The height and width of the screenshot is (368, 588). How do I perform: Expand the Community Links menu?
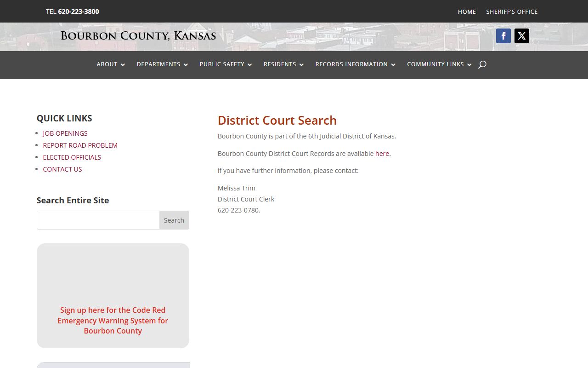pyautogui.click(x=439, y=64)
